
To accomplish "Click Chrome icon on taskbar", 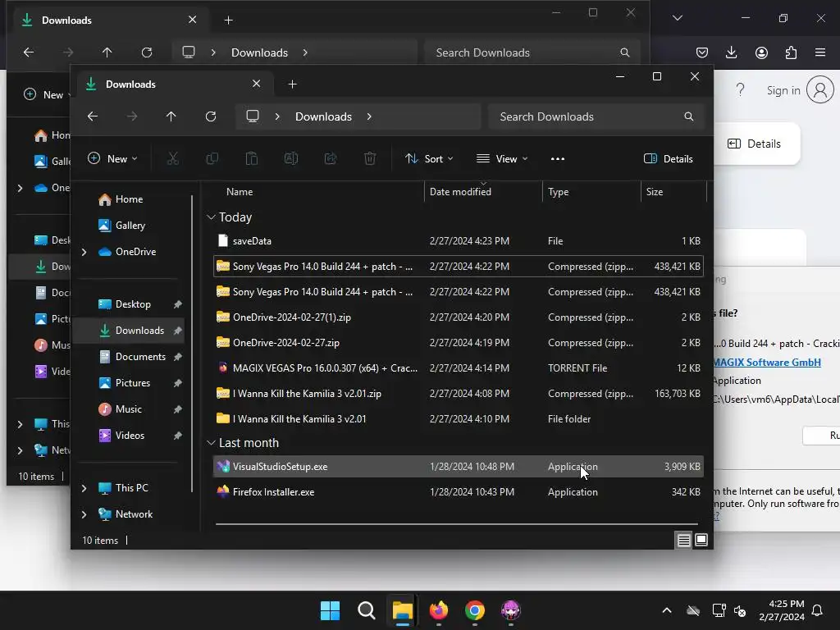I will click(475, 610).
